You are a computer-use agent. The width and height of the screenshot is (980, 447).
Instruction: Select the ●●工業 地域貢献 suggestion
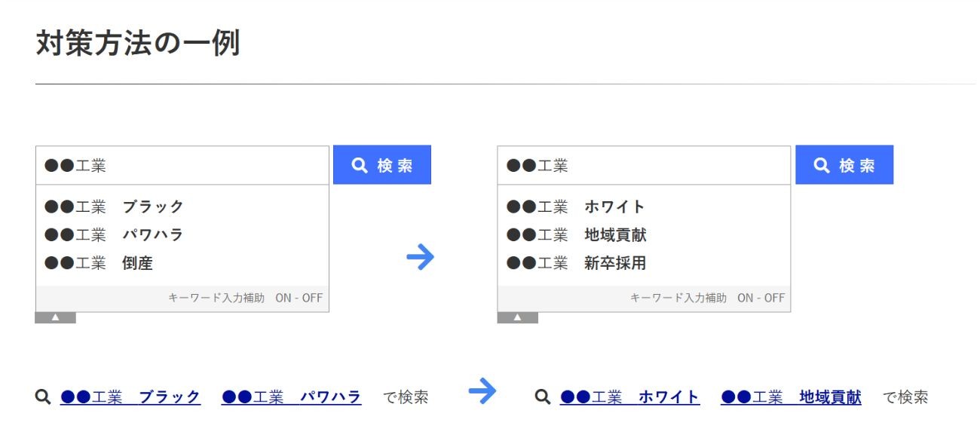pyautogui.click(x=577, y=234)
